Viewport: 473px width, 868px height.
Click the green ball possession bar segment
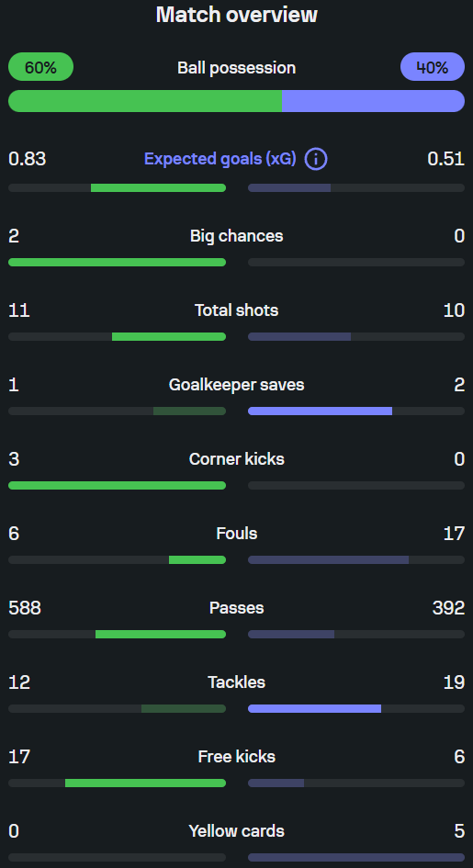(145, 101)
